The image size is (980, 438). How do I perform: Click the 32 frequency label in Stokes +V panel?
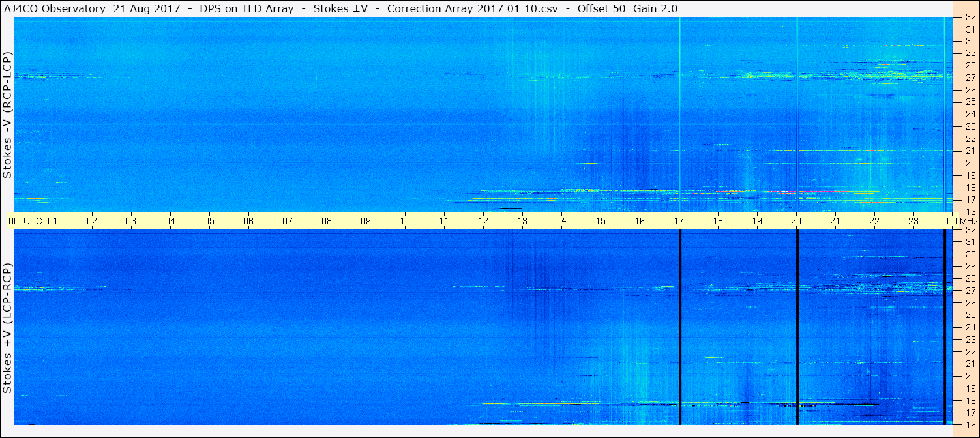click(970, 230)
